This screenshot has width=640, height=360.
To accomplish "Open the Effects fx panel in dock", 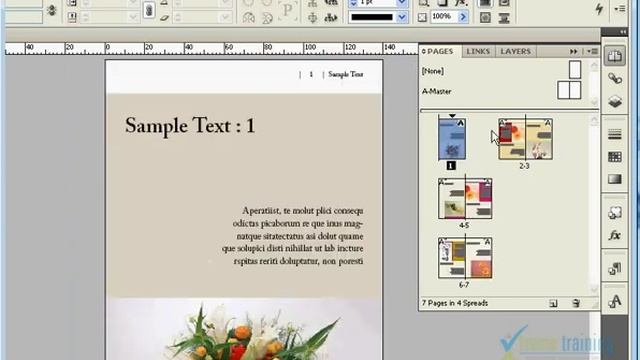I will [615, 235].
